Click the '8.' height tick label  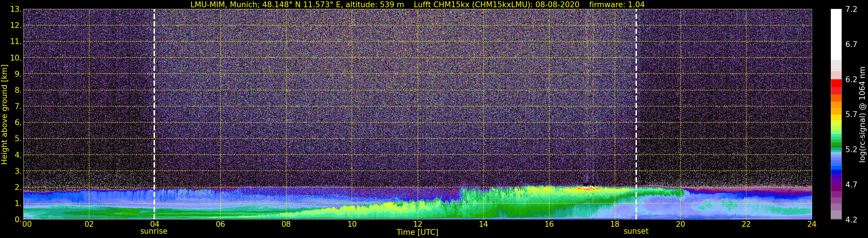(x=18, y=90)
